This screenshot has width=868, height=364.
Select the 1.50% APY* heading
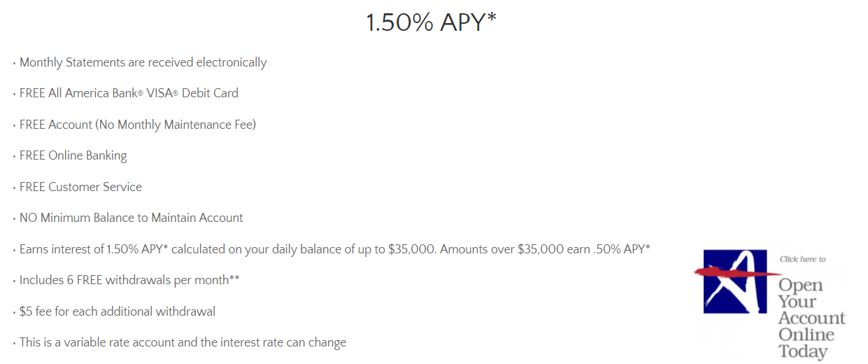tap(432, 22)
